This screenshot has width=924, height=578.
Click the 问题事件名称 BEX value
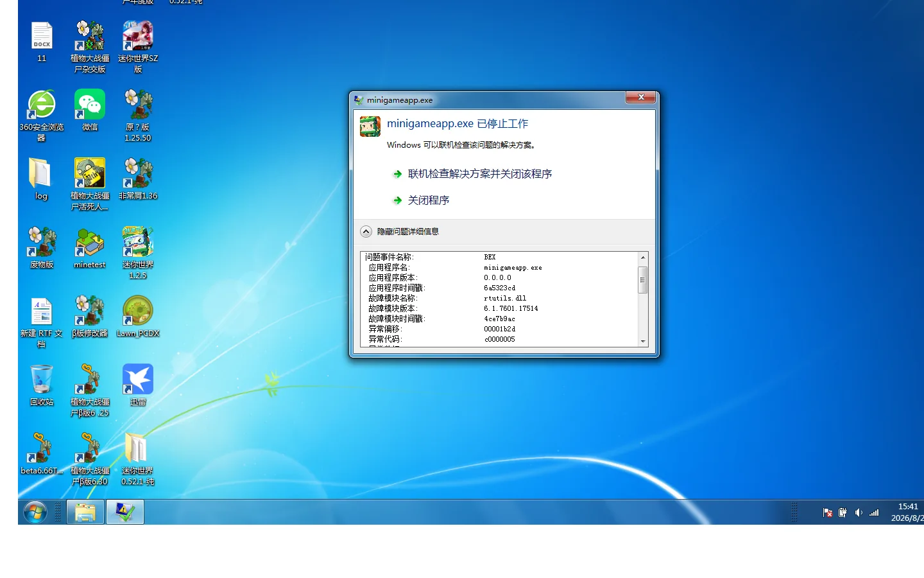[x=490, y=257]
